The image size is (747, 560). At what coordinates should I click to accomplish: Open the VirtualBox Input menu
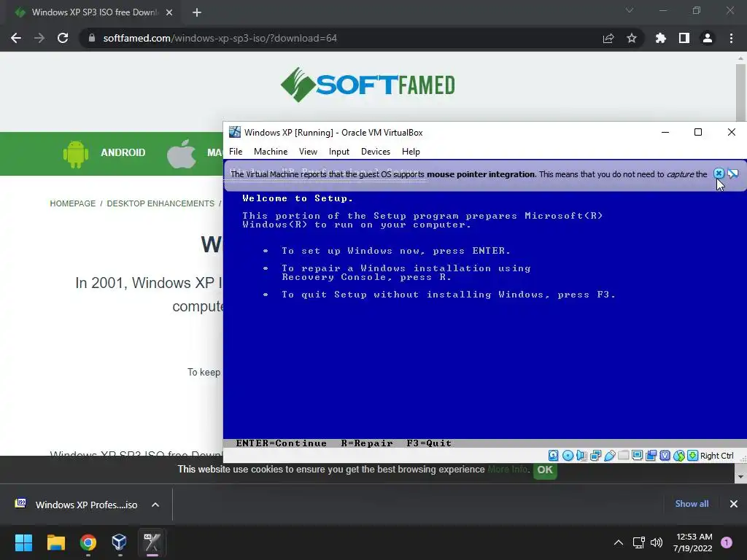(339, 152)
